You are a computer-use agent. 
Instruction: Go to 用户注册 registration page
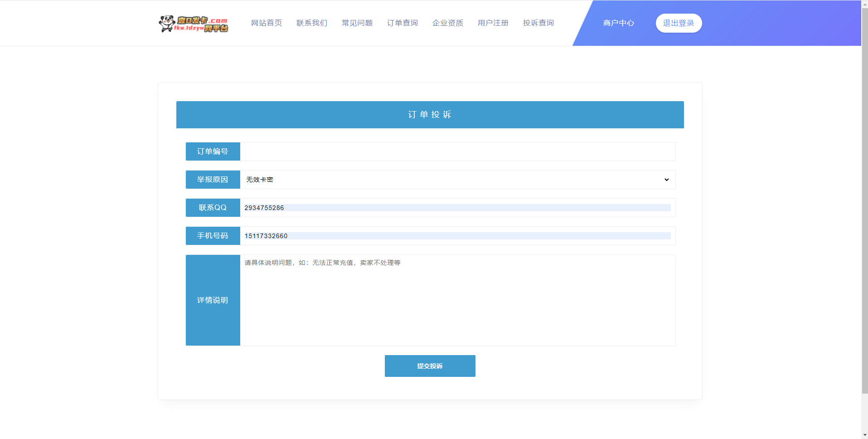click(493, 23)
